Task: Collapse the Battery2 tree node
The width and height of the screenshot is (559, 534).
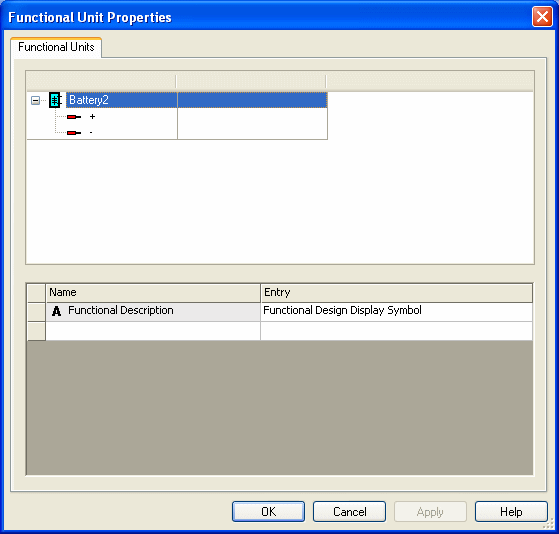Action: click(x=35, y=101)
